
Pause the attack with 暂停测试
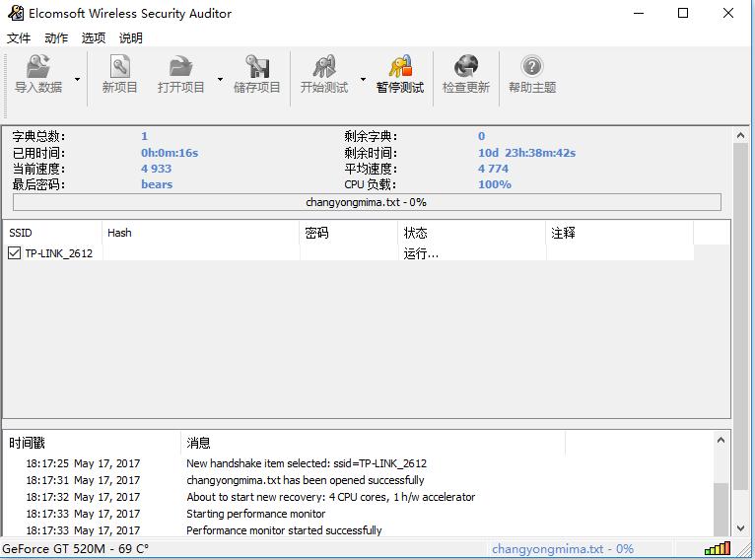pyautogui.click(x=400, y=74)
